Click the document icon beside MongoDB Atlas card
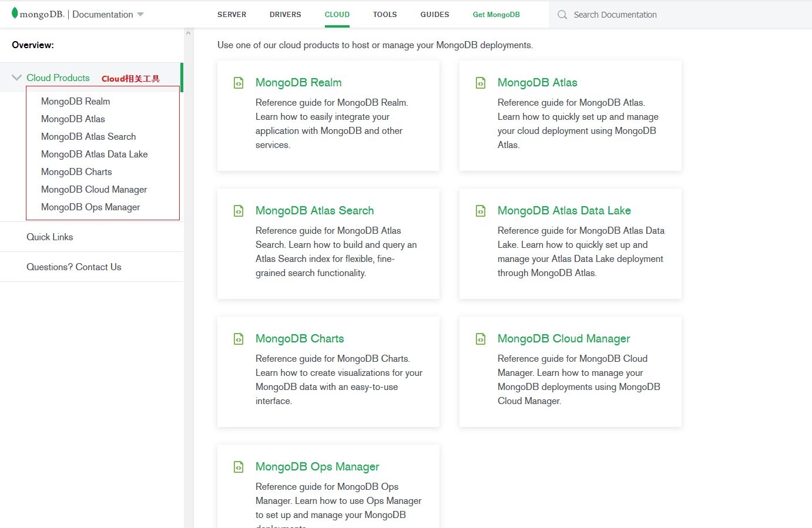The height and width of the screenshot is (528, 812). tap(481, 83)
